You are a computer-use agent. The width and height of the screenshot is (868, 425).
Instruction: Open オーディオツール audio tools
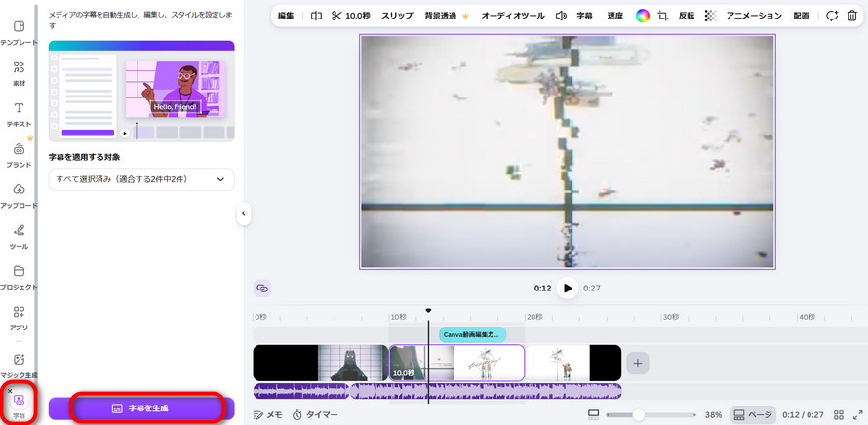point(513,16)
